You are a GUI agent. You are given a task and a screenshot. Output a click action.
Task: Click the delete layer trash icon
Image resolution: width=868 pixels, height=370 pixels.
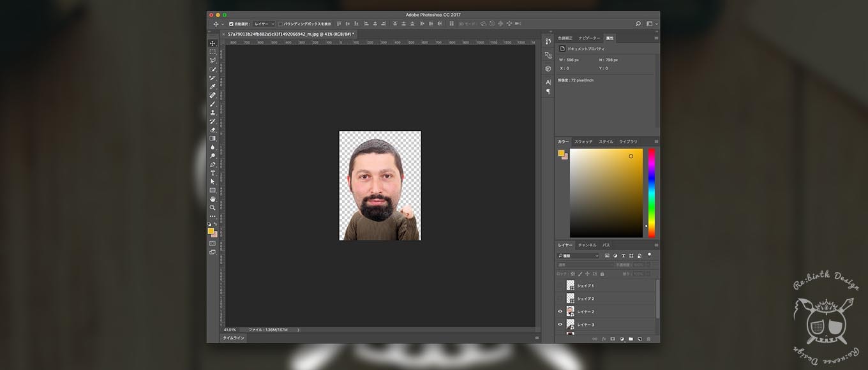648,339
